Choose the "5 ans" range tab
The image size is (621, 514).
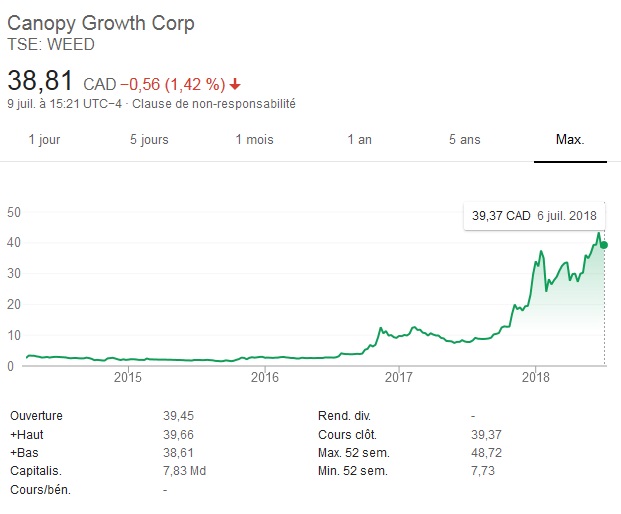[x=464, y=139]
